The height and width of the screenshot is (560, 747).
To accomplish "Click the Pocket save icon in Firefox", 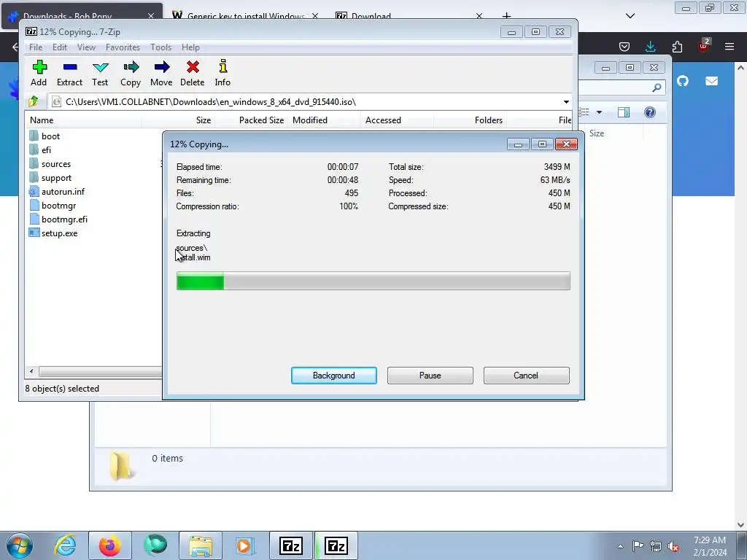I will pos(624,47).
